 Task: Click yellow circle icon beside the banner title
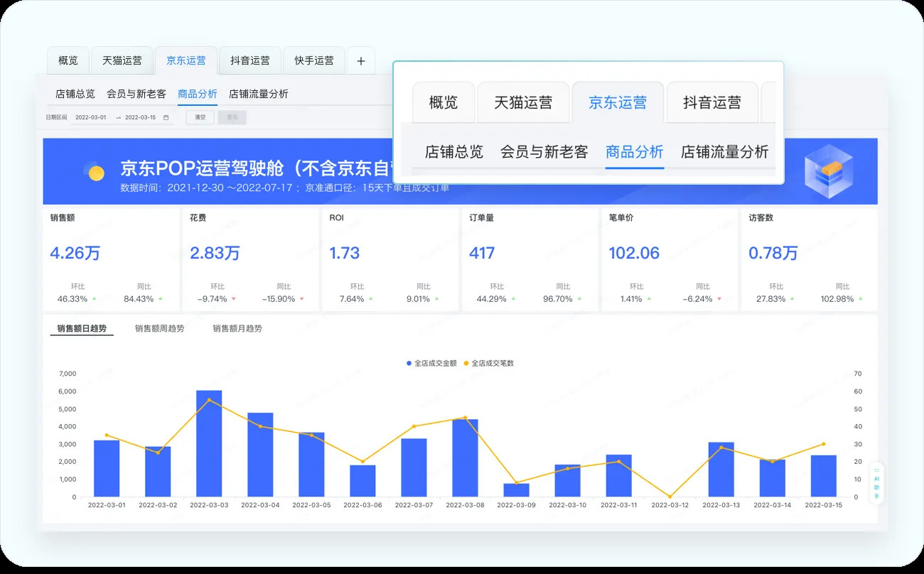[95, 172]
